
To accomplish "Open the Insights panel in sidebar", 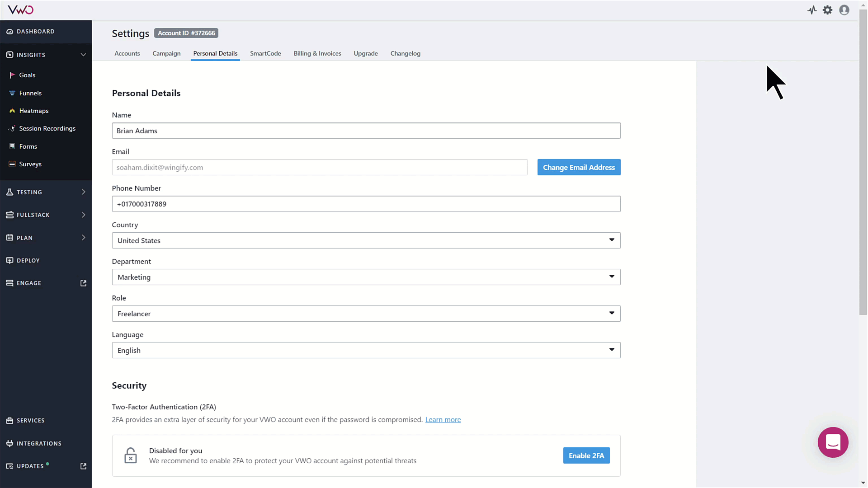I will [x=45, y=54].
